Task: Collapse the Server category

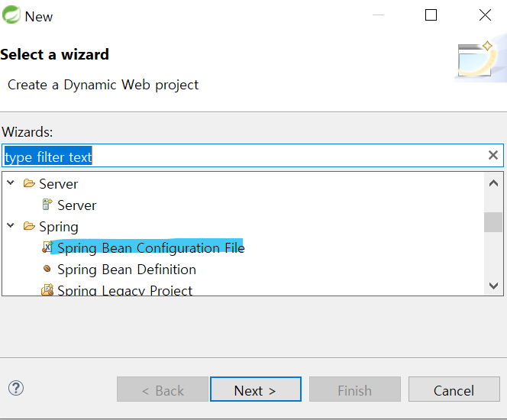Action: 11,183
